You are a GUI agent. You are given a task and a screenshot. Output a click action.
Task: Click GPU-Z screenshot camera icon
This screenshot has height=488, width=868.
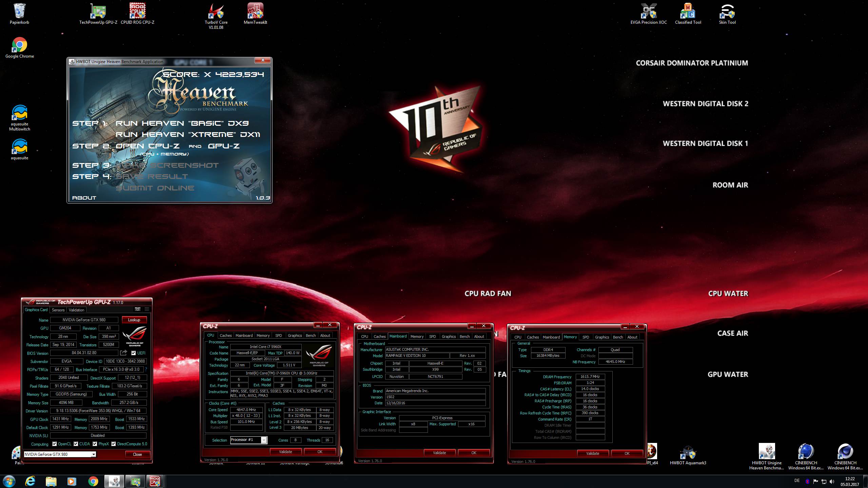(137, 309)
